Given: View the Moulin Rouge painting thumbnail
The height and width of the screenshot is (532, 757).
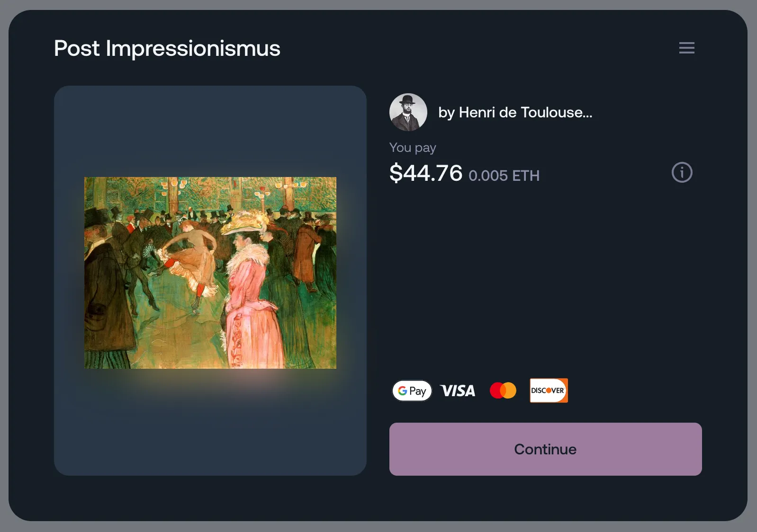Looking at the screenshot, I should coord(210,273).
